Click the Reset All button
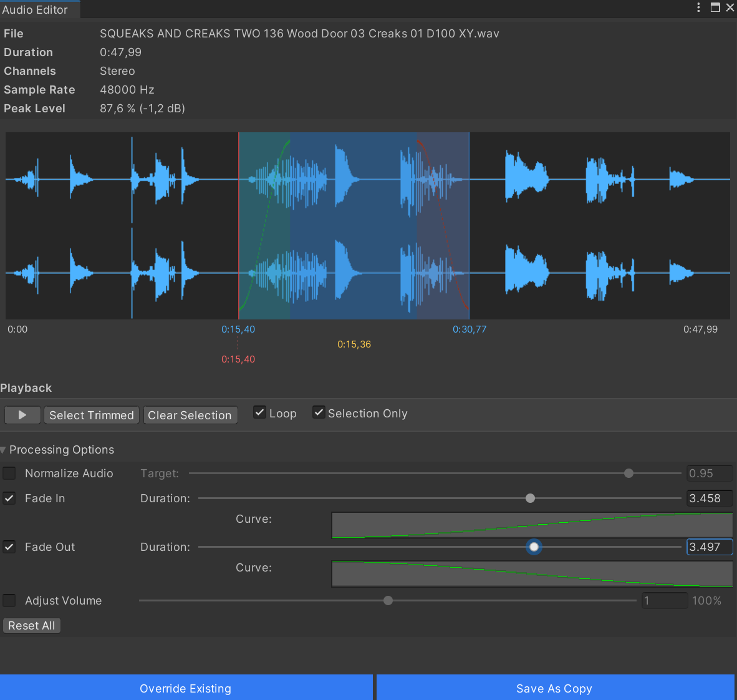Screen dimensions: 737x700 click(x=32, y=626)
